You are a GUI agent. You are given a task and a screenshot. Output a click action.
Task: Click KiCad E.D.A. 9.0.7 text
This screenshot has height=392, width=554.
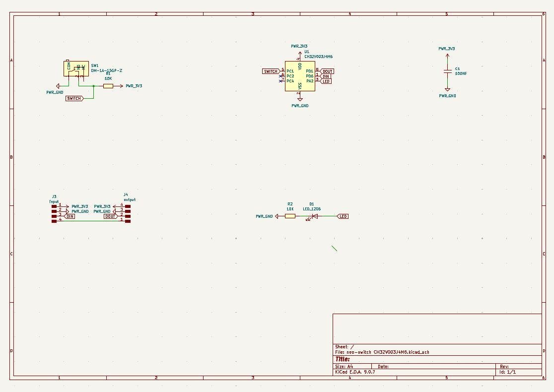(355, 372)
